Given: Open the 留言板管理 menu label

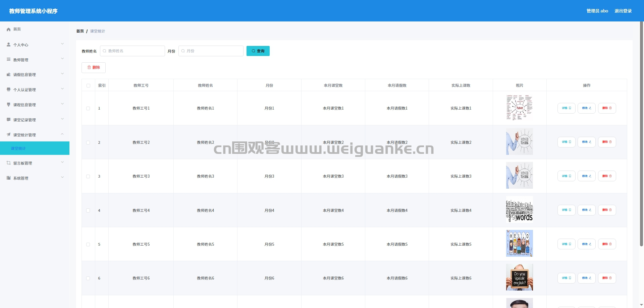Looking at the screenshot, I should point(23,163).
